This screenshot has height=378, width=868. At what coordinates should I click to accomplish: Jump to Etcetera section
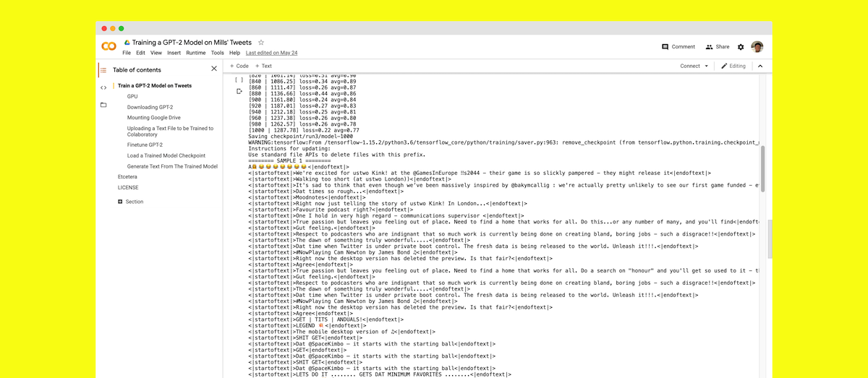pos(127,176)
